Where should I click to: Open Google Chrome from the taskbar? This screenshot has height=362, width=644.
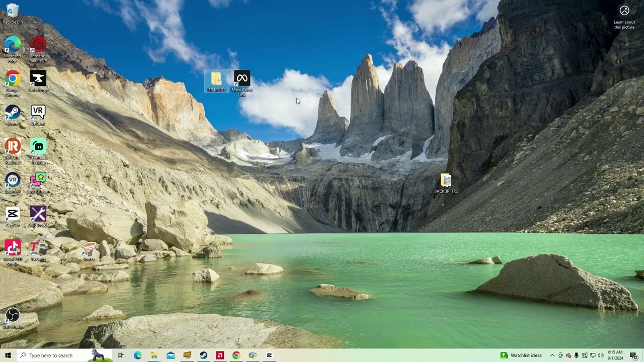[x=236, y=355]
